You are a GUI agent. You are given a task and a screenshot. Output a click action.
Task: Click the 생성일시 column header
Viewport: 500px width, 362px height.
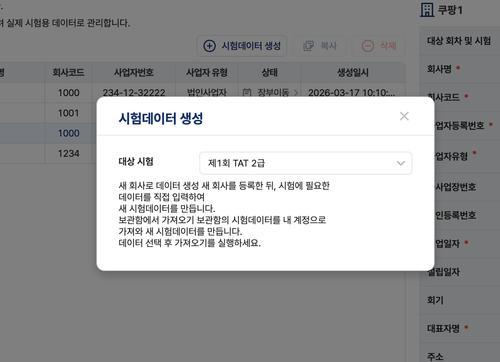pos(353,72)
